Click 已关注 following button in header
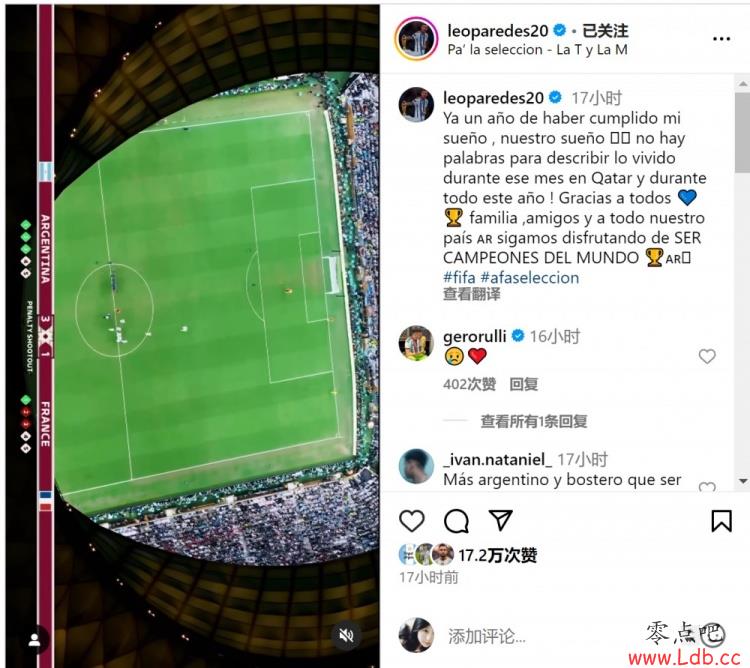This screenshot has width=750, height=668. coord(605,31)
